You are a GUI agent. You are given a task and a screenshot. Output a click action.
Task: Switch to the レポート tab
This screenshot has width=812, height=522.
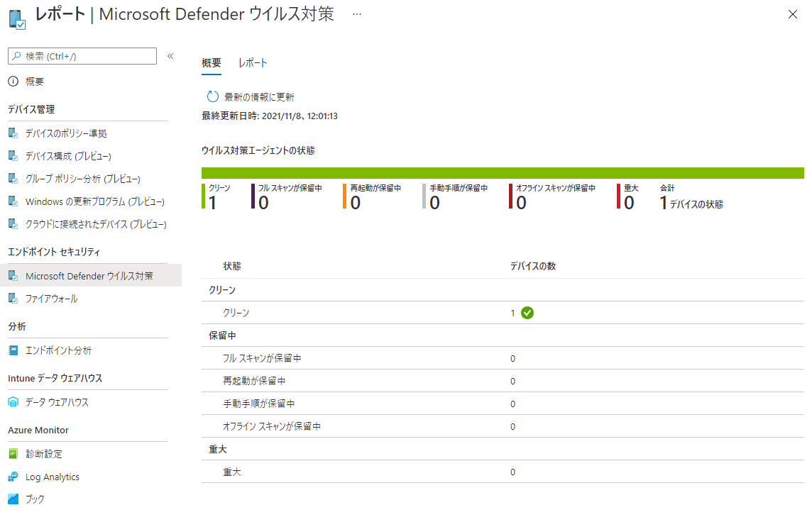[253, 63]
